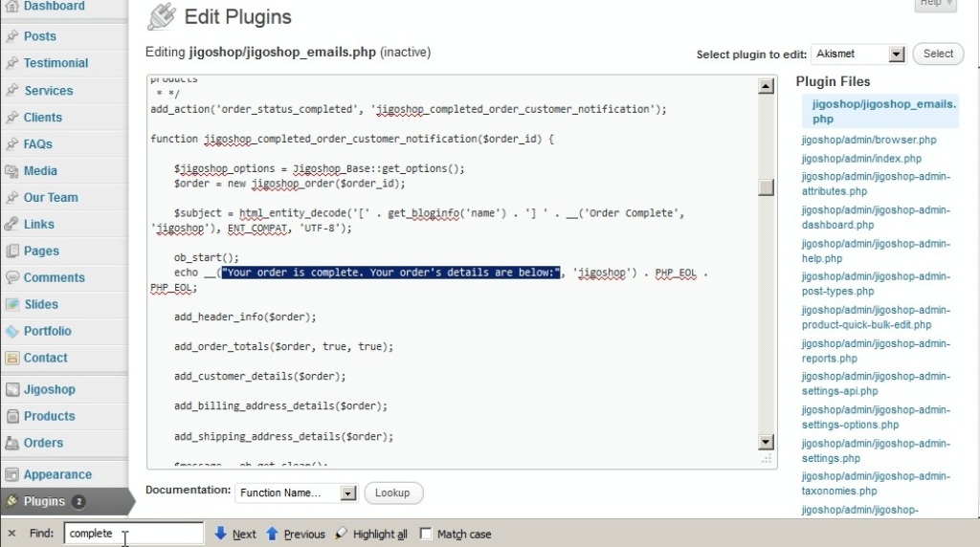Open jigoshop/admin/browser.php file link
Viewport: 980px width, 547px height.
[869, 140]
